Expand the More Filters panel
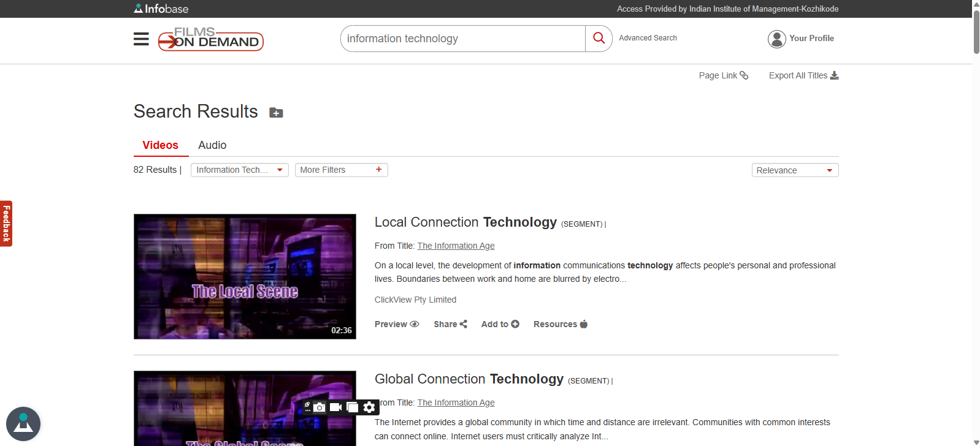Image resolution: width=980 pixels, height=446 pixels. coord(341,170)
